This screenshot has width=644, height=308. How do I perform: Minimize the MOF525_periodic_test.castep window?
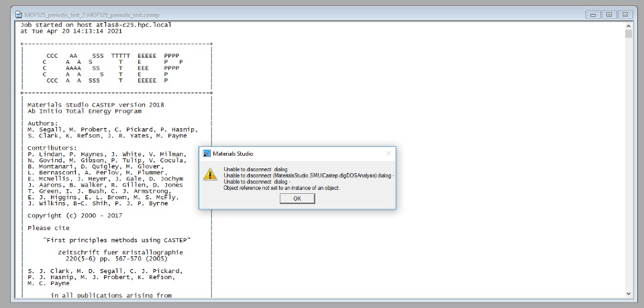coord(593,14)
